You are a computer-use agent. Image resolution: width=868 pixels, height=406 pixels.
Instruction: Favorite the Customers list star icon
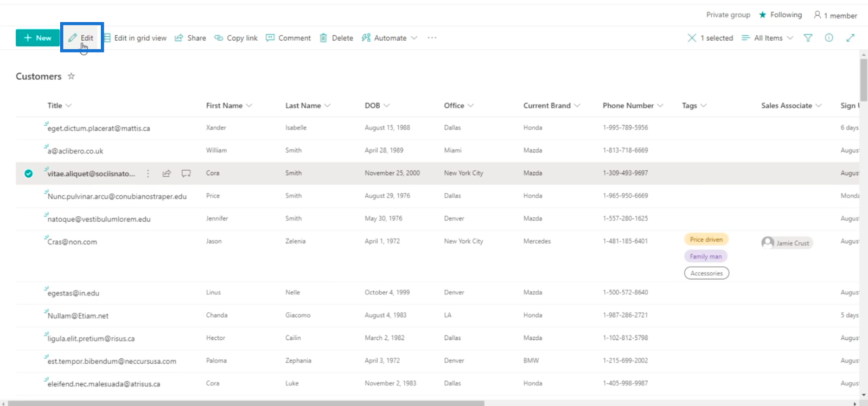tap(71, 76)
